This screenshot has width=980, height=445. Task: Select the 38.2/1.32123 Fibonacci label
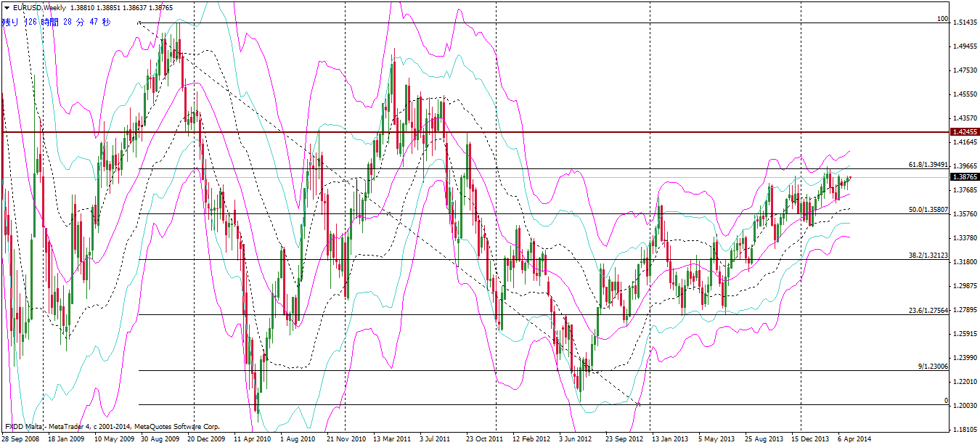(x=928, y=256)
